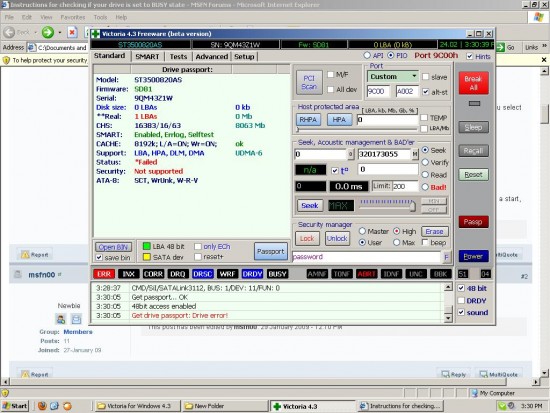Click the green Forward arrow in Internet Explorer

click(48, 32)
